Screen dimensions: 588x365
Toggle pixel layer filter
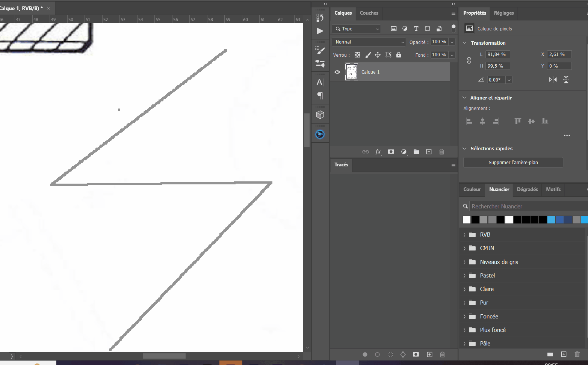(394, 29)
